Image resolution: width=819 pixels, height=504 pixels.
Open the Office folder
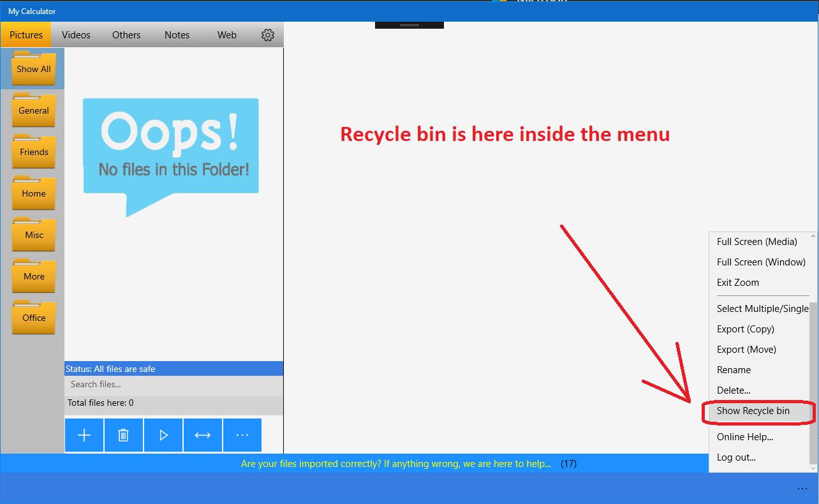pos(33,318)
